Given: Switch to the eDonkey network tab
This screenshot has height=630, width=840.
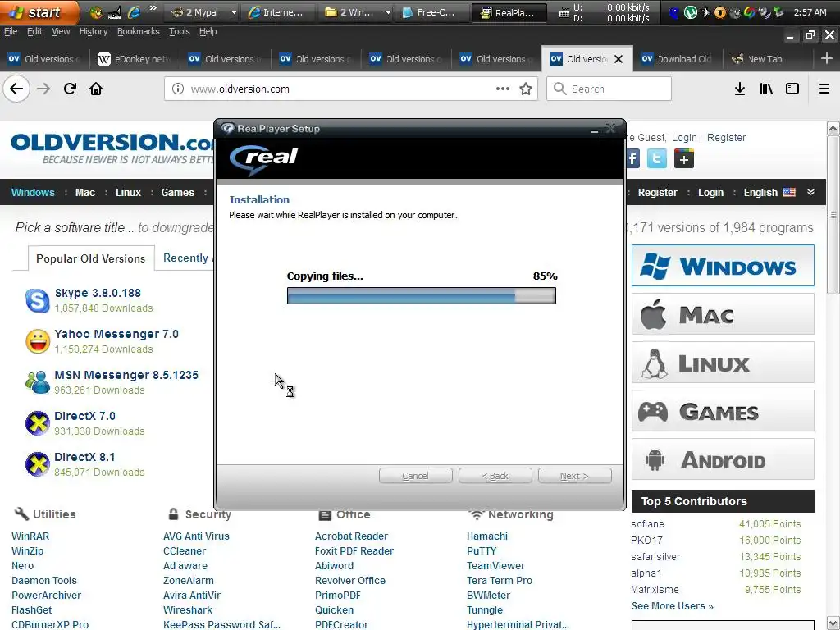Looking at the screenshot, I should click(x=135, y=59).
